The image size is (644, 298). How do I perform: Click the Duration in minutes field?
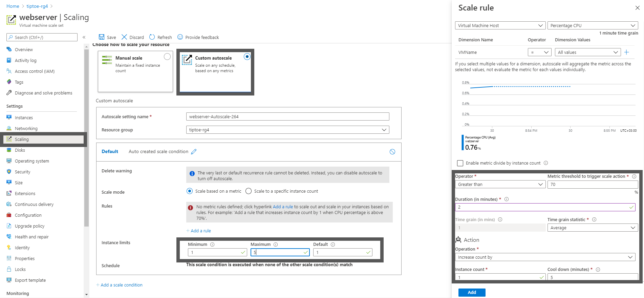(545, 207)
